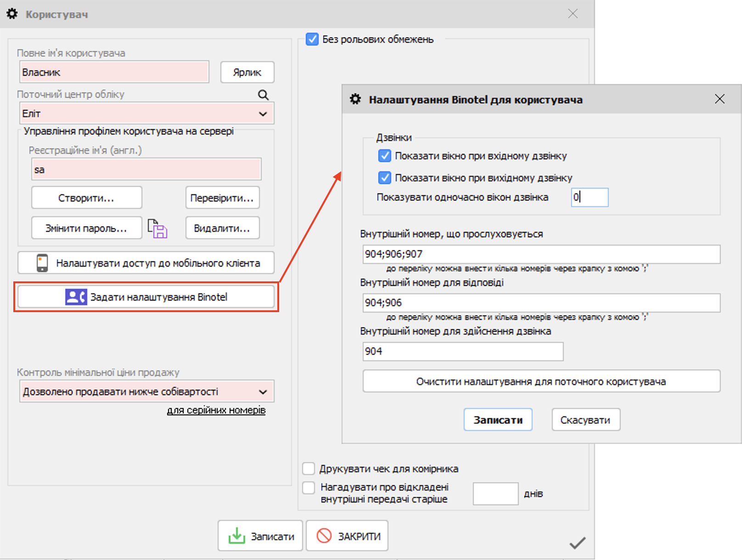The image size is (742, 560).
Task: Click Очистити налаштування для поточного користувача
Action: coord(541,381)
